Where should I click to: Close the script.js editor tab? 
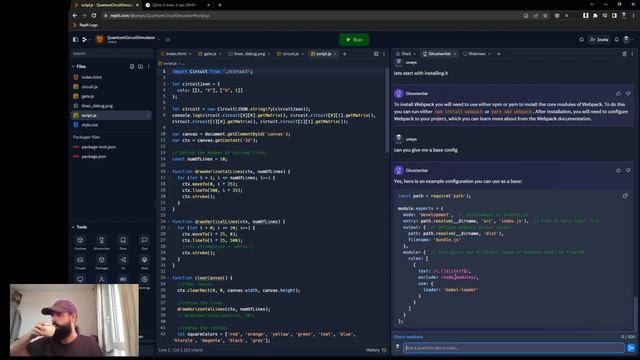coord(336,54)
